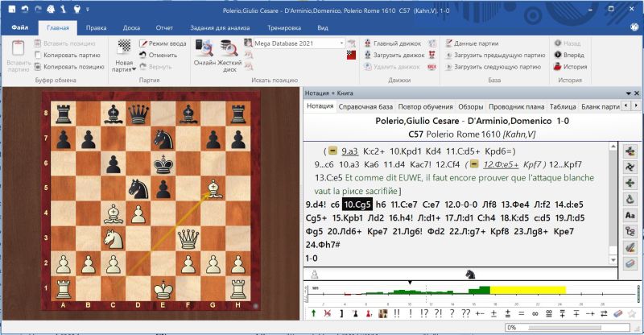Click the green up-arrow promote variation icon

tap(312, 313)
